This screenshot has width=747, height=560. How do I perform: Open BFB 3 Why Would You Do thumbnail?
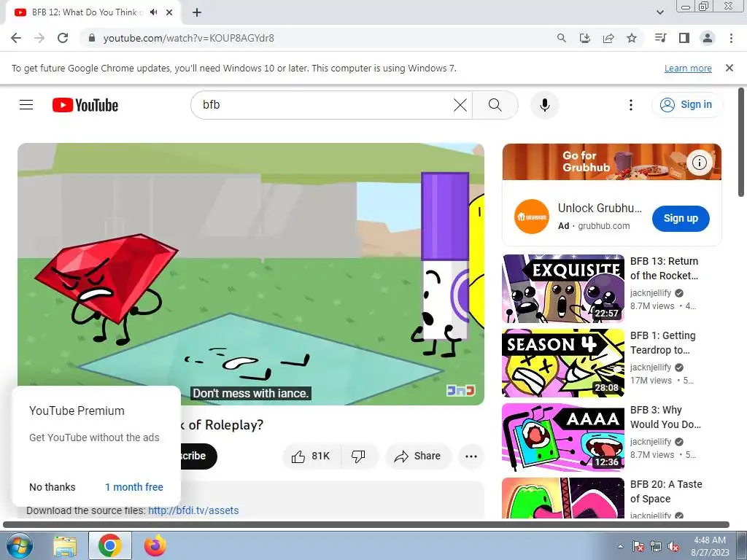point(563,437)
